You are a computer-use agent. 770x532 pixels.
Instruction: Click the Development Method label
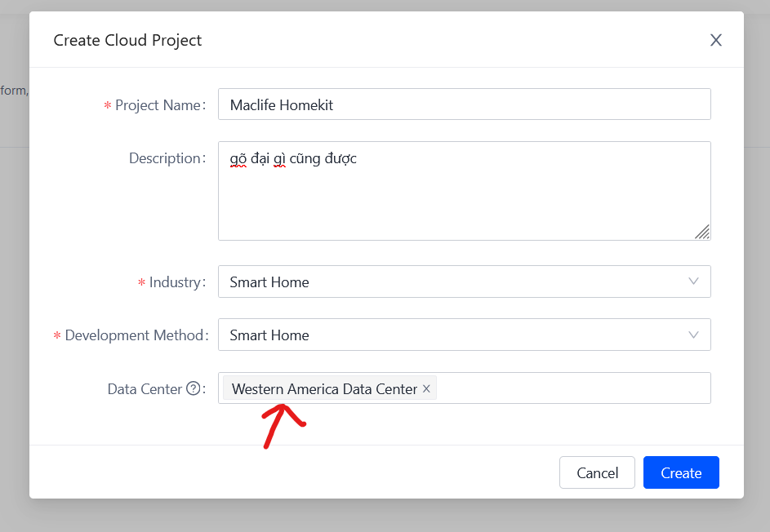tap(132, 335)
